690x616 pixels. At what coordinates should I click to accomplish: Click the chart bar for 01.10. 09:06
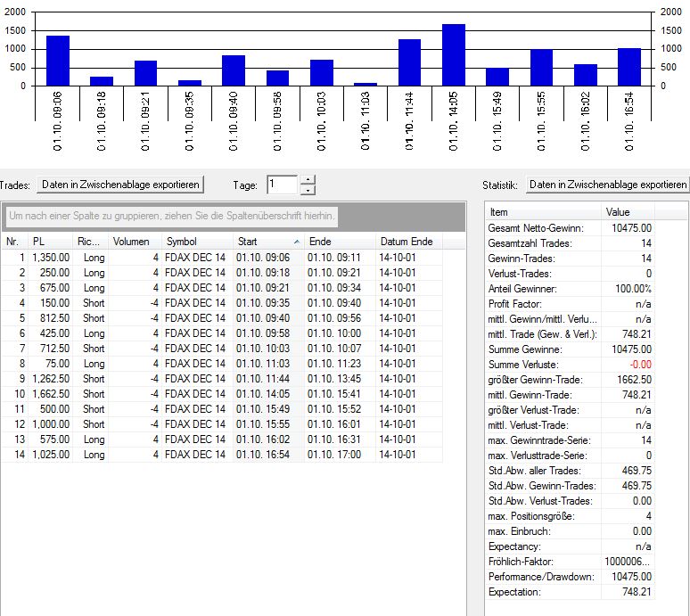[x=58, y=61]
